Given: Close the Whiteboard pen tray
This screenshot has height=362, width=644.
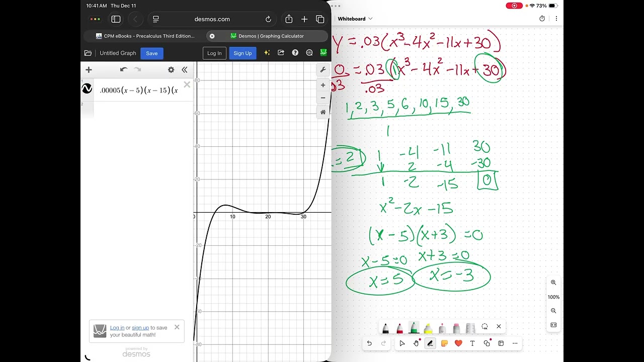Looking at the screenshot, I should click(x=499, y=326).
